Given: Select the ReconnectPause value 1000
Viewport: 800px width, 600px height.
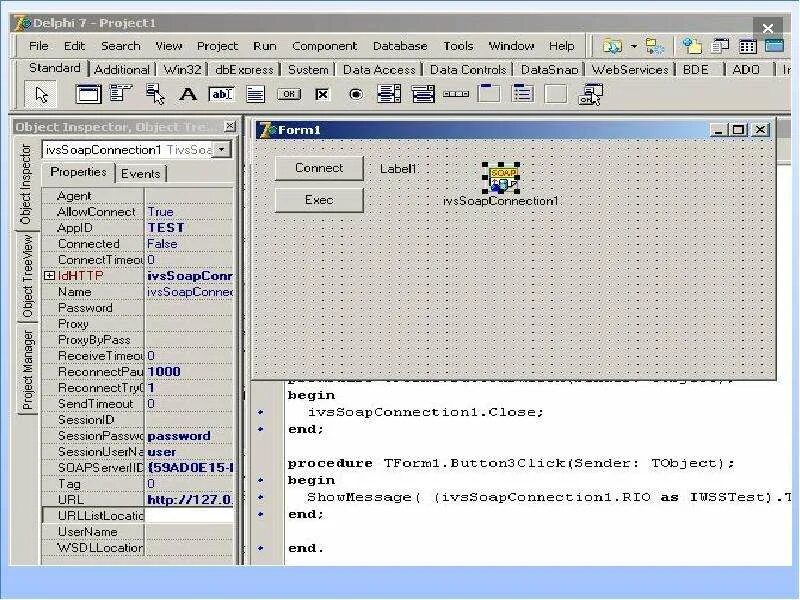Looking at the screenshot, I should 189,371.
